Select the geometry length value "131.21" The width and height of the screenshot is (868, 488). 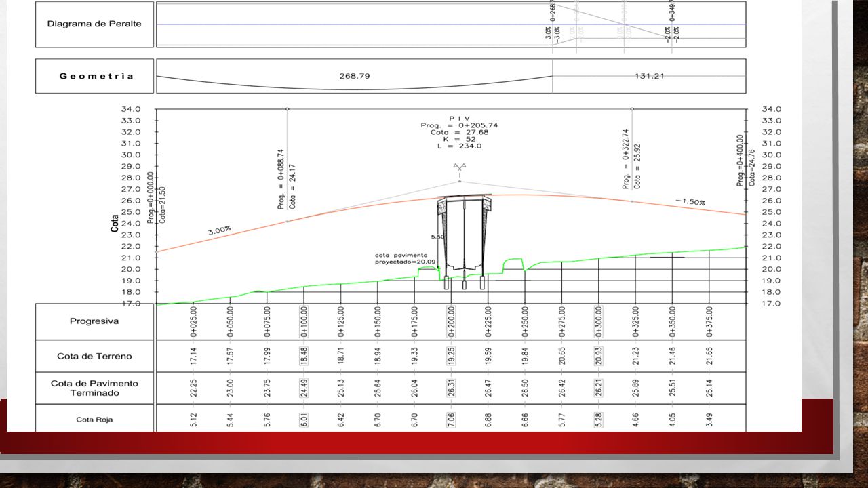649,76
